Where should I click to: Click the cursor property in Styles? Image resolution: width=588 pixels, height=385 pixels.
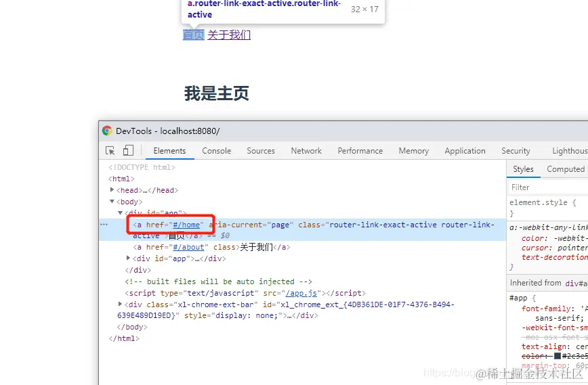point(536,248)
